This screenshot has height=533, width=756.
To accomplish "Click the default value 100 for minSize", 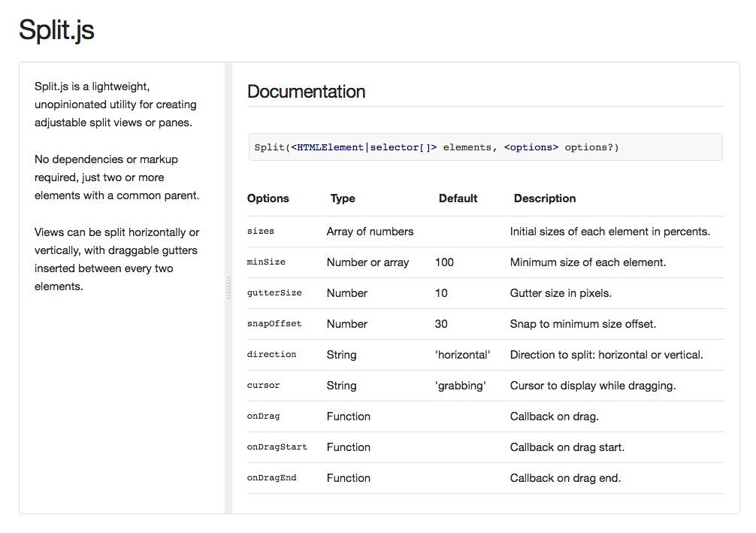I will coord(444,262).
